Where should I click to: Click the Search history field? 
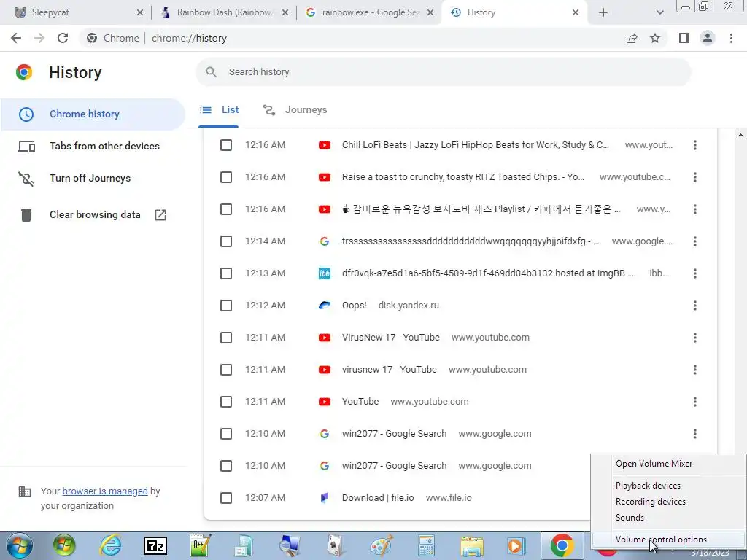click(443, 72)
